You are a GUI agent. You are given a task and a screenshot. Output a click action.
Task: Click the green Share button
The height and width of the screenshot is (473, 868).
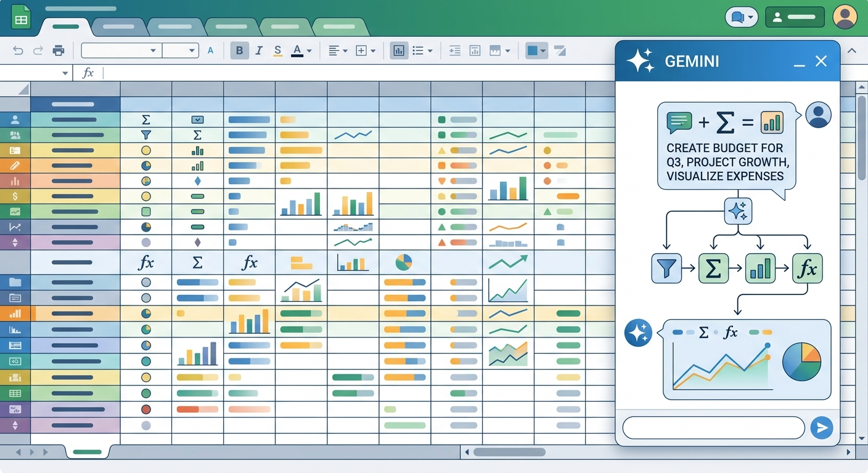(795, 17)
